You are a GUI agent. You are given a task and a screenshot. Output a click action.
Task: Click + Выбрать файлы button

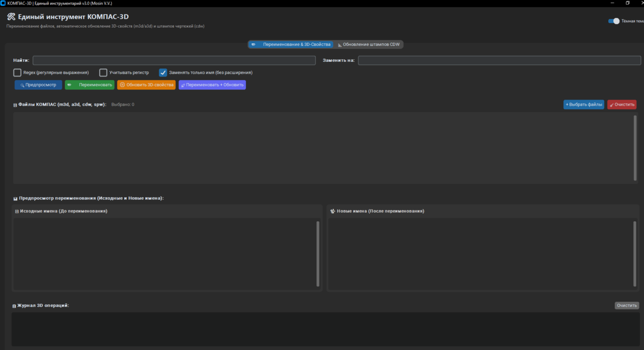click(584, 105)
